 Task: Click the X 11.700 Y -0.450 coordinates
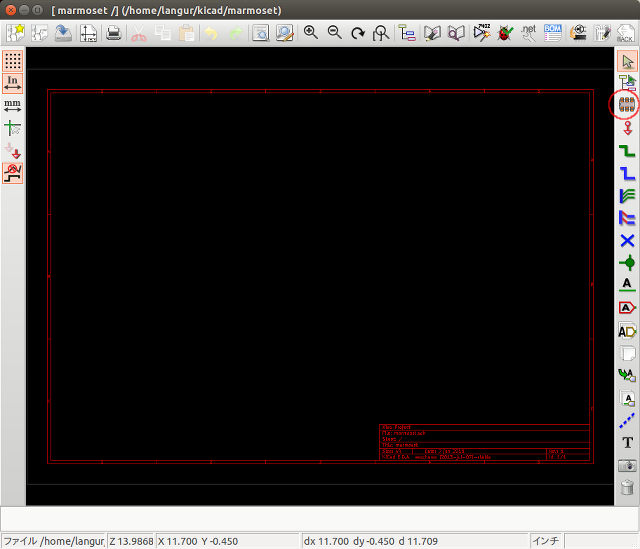tap(228, 541)
